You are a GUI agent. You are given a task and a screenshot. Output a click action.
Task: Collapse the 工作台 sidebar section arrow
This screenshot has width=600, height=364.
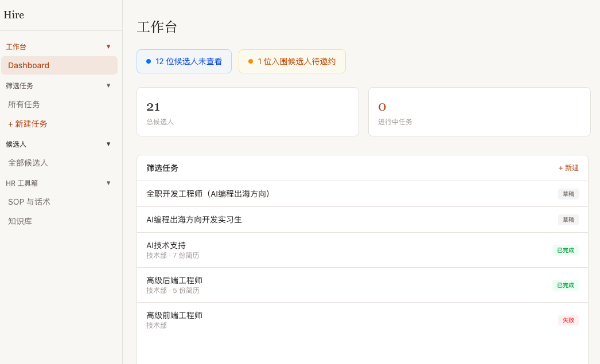tap(108, 46)
